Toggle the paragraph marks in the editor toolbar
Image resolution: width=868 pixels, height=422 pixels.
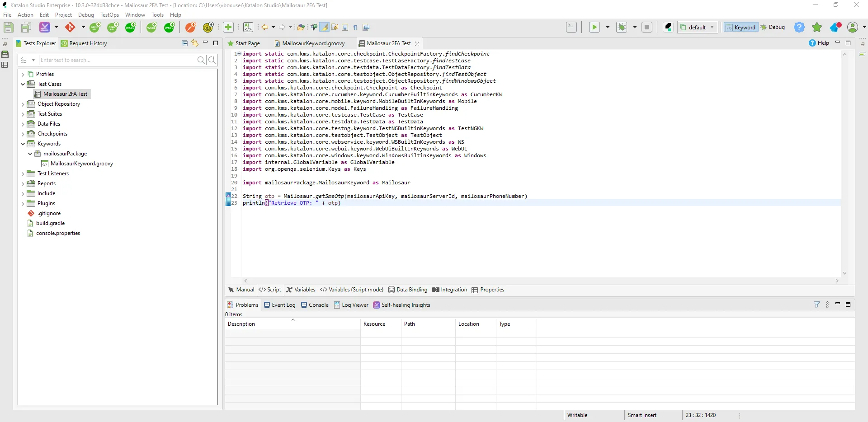tap(355, 27)
